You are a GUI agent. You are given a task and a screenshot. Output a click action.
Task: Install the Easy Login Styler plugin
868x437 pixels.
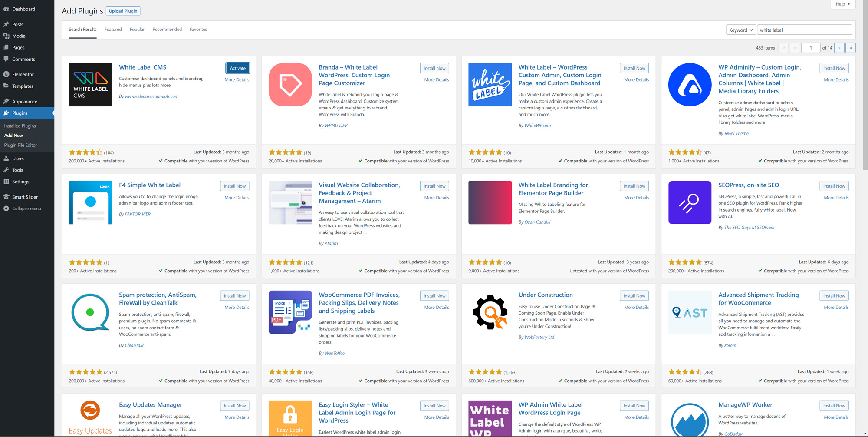pyautogui.click(x=434, y=406)
